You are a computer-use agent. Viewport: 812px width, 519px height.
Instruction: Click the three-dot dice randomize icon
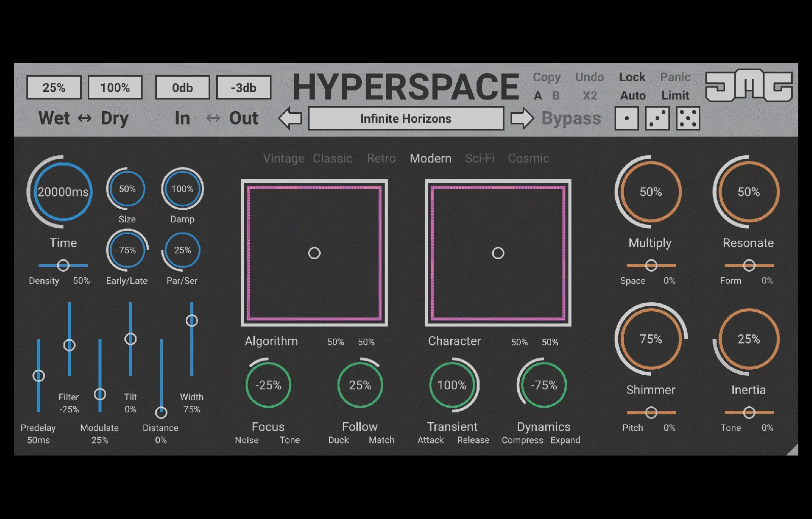(657, 118)
